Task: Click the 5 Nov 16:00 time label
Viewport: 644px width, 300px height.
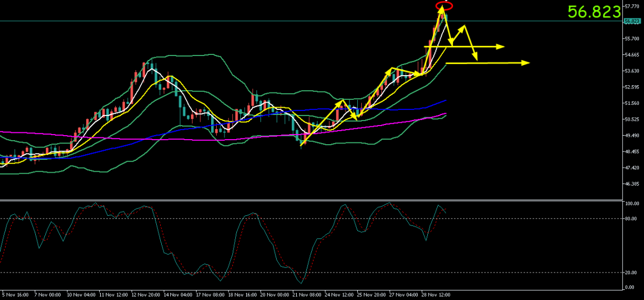Action: [x=15, y=294]
